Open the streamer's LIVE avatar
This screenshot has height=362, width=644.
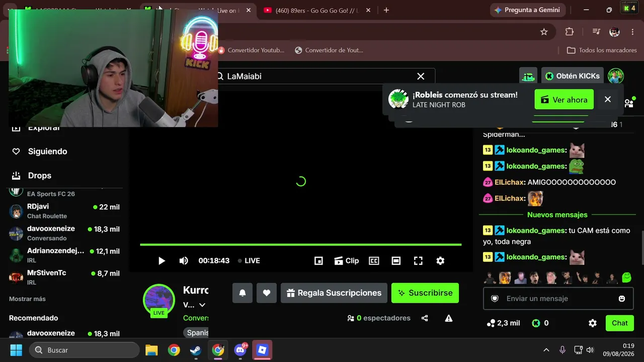(x=159, y=300)
